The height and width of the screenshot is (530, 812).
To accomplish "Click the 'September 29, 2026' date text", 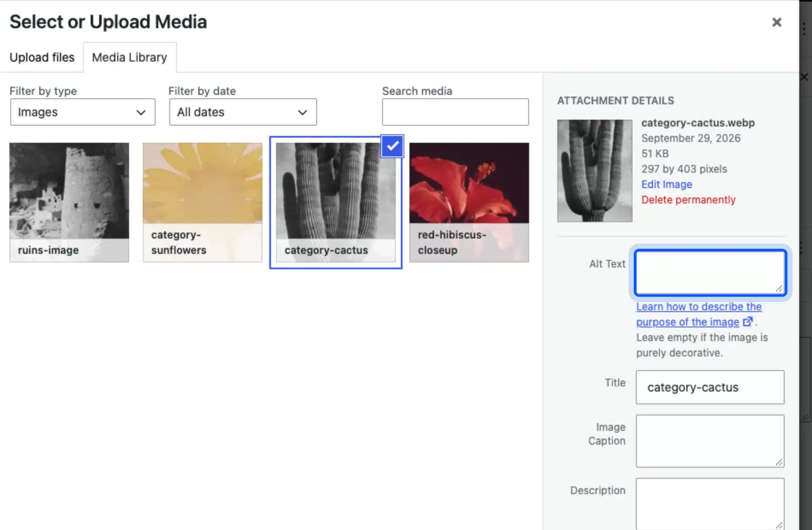I will click(691, 138).
